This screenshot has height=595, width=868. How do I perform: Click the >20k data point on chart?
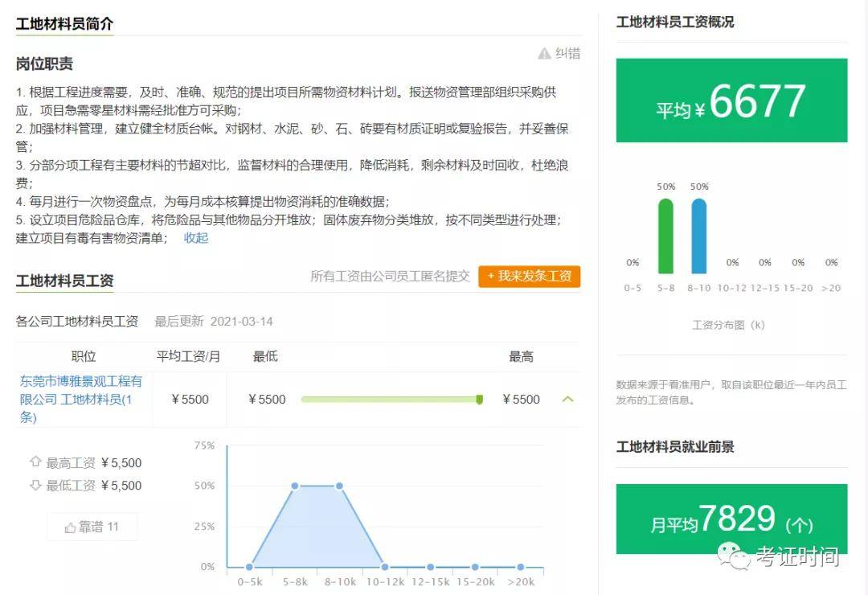(x=520, y=567)
